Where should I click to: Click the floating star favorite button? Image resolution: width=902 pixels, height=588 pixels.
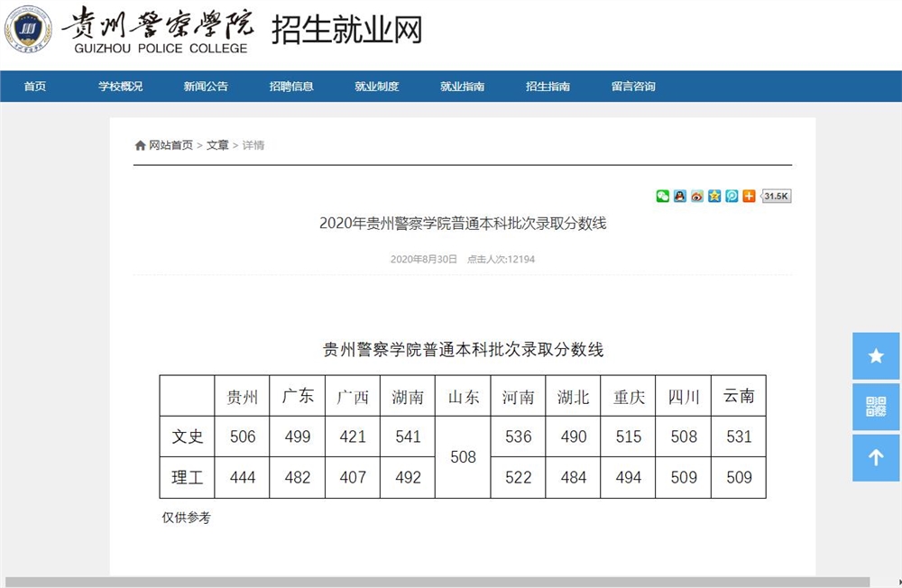tap(876, 356)
